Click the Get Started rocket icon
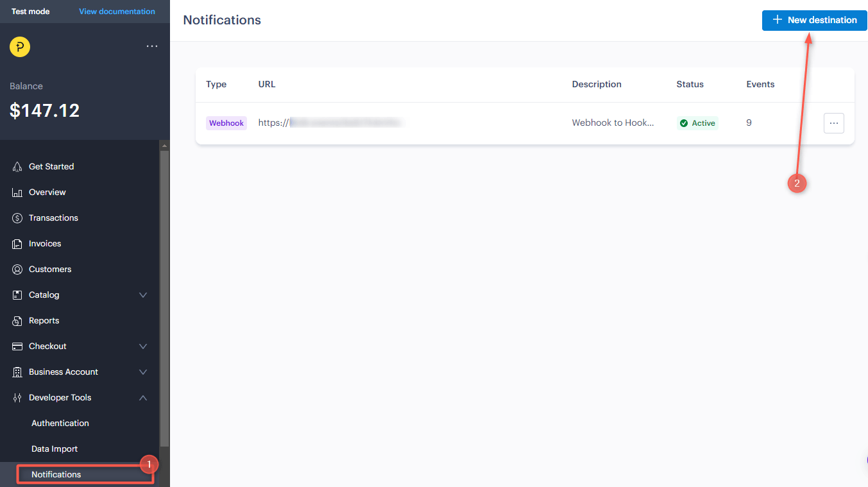The width and height of the screenshot is (868, 487). (17, 167)
